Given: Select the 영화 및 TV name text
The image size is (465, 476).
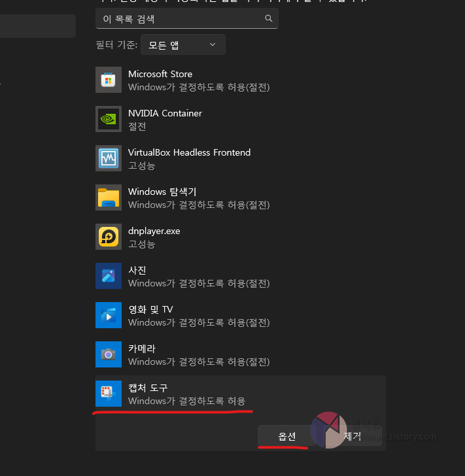Looking at the screenshot, I should pos(150,309).
